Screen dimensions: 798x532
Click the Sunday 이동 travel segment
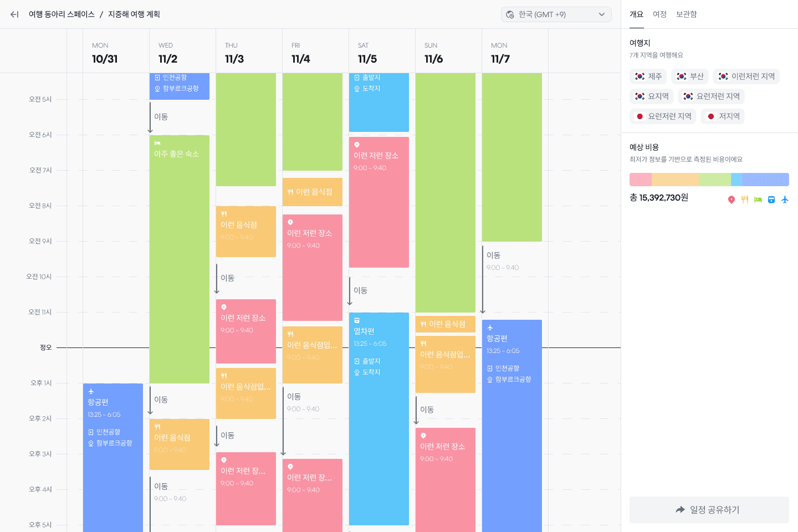pos(427,410)
